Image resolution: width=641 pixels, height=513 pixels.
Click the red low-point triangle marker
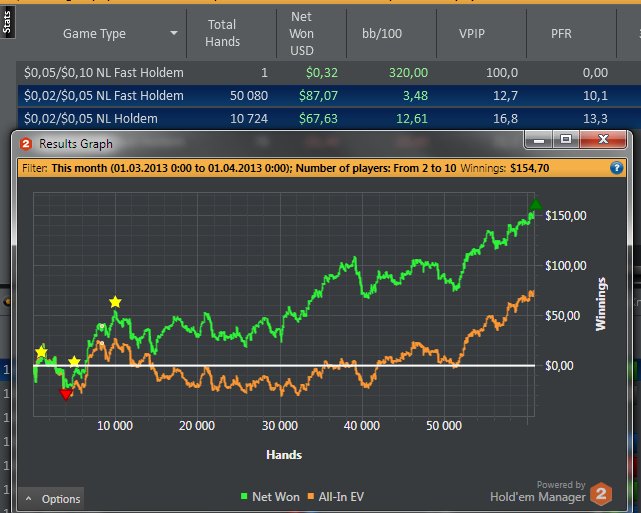pyautogui.click(x=66, y=394)
